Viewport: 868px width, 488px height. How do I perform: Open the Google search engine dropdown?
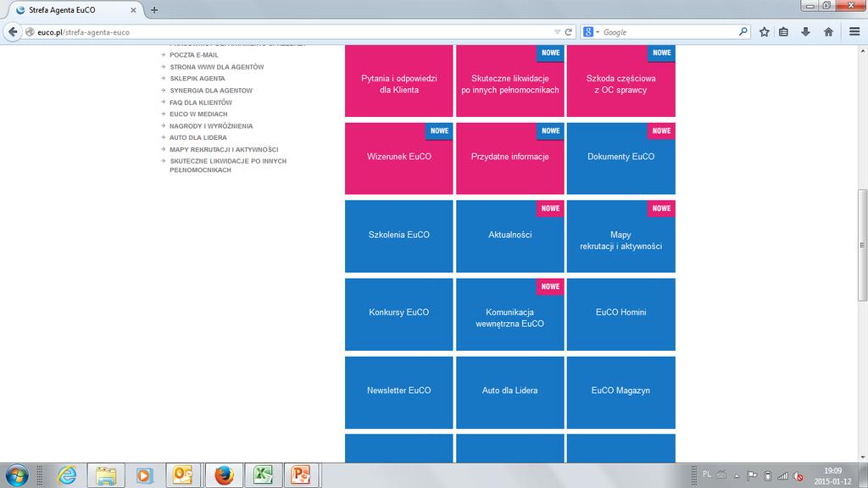[591, 32]
